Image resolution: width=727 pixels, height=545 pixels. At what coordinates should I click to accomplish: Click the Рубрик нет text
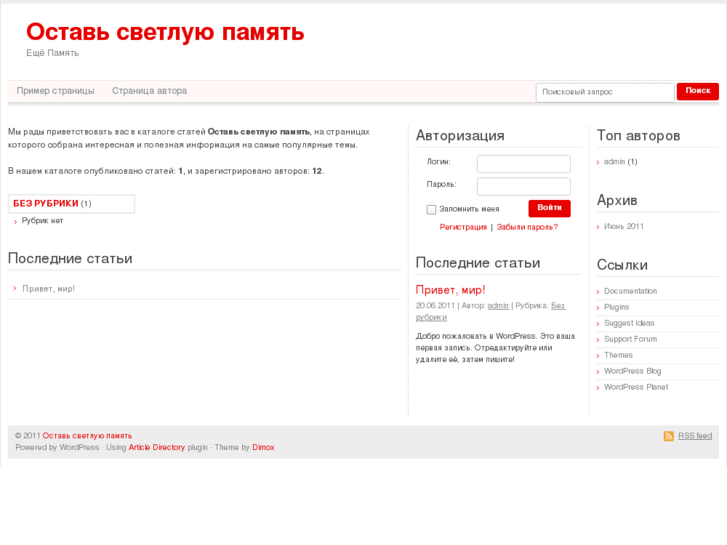pos(42,221)
